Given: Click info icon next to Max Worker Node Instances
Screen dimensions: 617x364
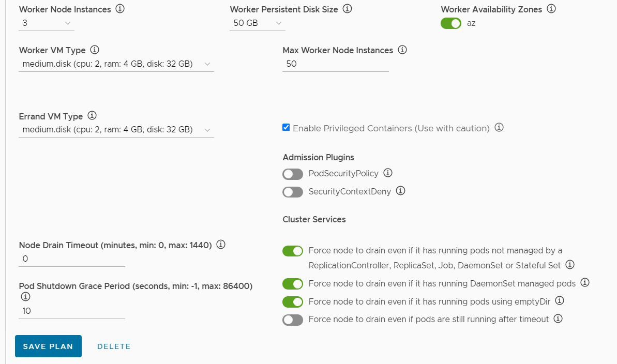Looking at the screenshot, I should 402,50.
